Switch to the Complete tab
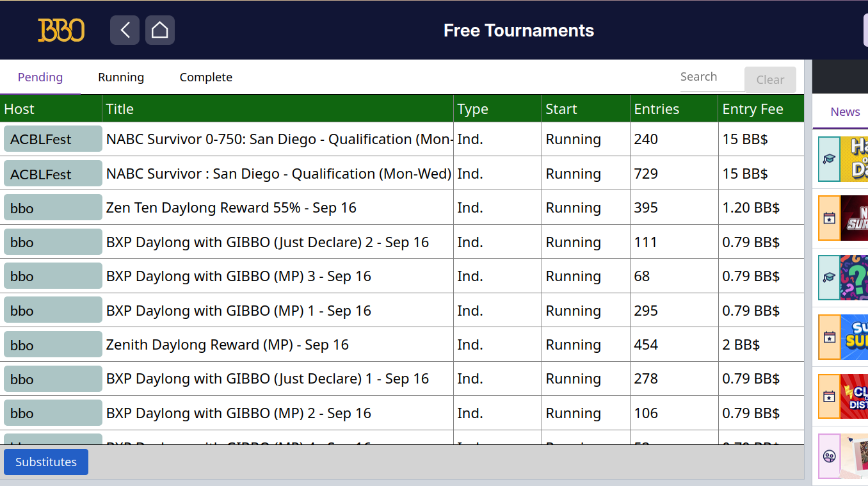This screenshot has width=868, height=486. click(206, 77)
